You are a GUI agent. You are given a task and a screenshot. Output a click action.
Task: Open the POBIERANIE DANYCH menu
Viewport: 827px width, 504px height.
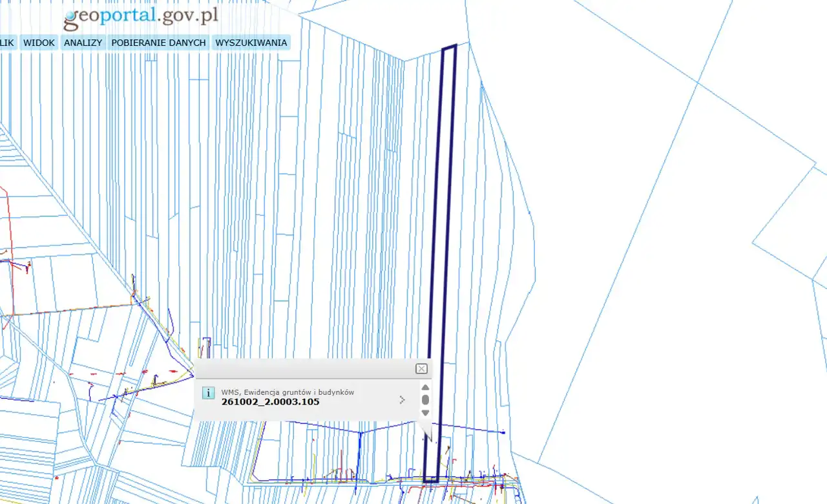click(158, 43)
